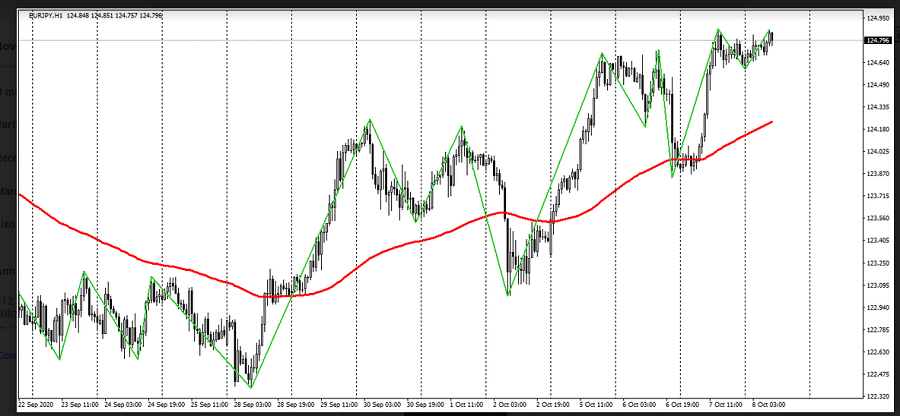This screenshot has height=416, width=900.
Task: Click the 124.950 price axis label
Action: coord(879,18)
